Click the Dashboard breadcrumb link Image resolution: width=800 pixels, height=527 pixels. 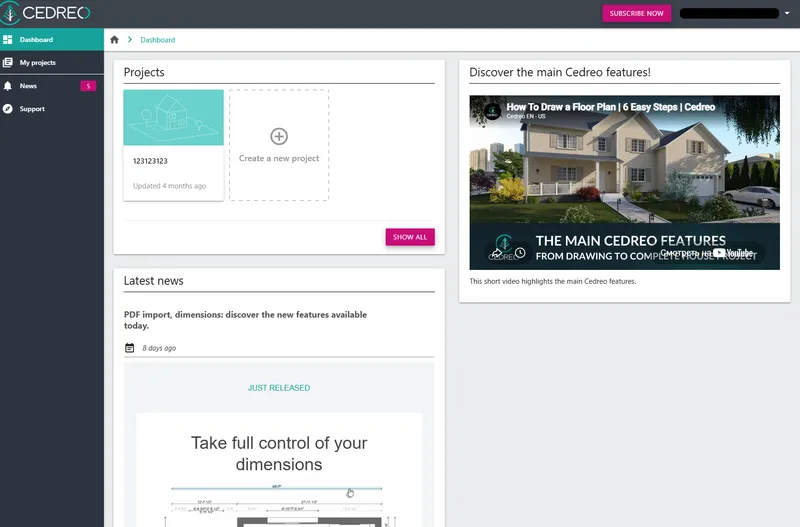(158, 40)
